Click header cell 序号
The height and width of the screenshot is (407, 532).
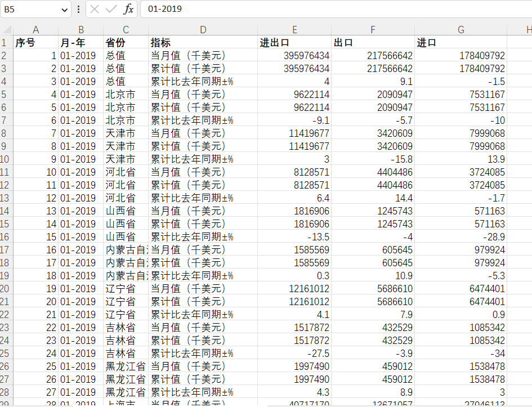(35, 43)
